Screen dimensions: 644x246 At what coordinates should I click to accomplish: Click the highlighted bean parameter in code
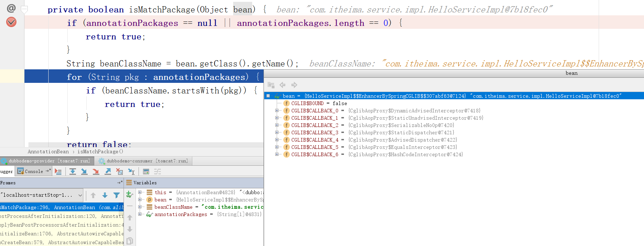coord(243,9)
